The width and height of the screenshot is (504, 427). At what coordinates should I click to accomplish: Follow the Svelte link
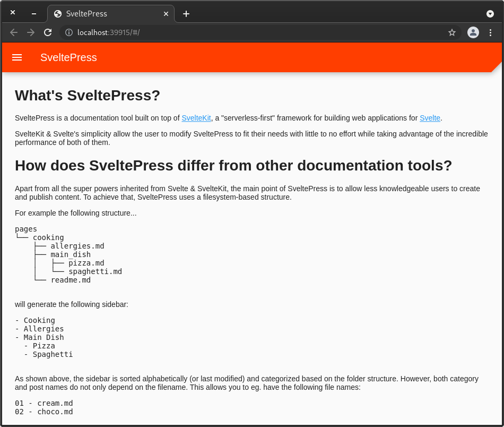[x=430, y=118]
